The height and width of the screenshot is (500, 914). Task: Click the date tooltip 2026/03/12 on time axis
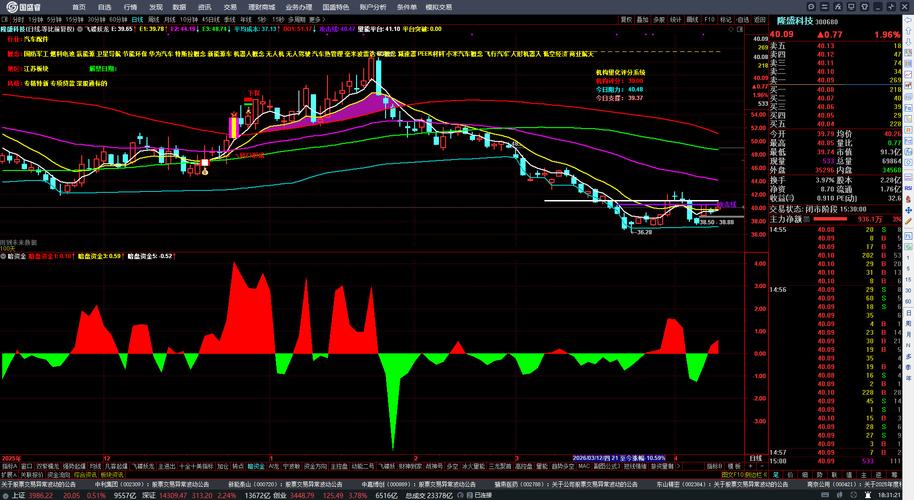[x=619, y=458]
